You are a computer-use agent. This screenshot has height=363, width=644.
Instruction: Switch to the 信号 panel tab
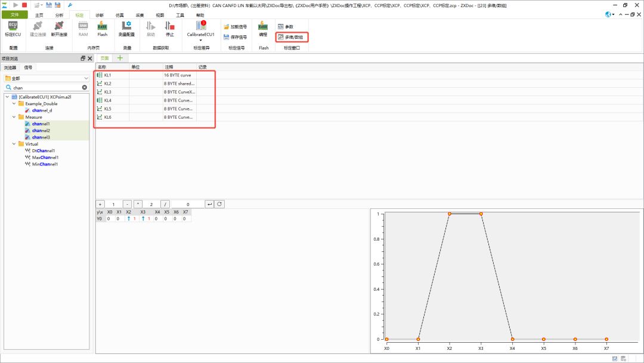(x=28, y=67)
